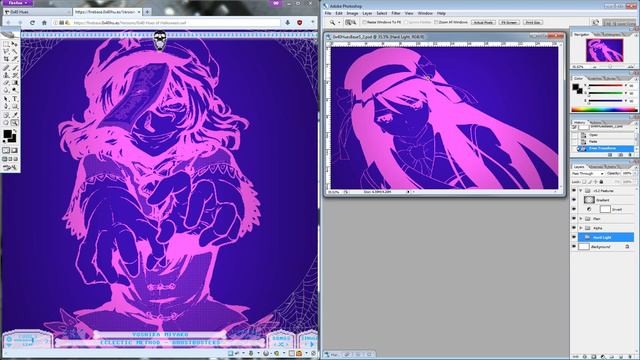
Task: Switch to the Navigator panel tab
Action: [x=582, y=35]
